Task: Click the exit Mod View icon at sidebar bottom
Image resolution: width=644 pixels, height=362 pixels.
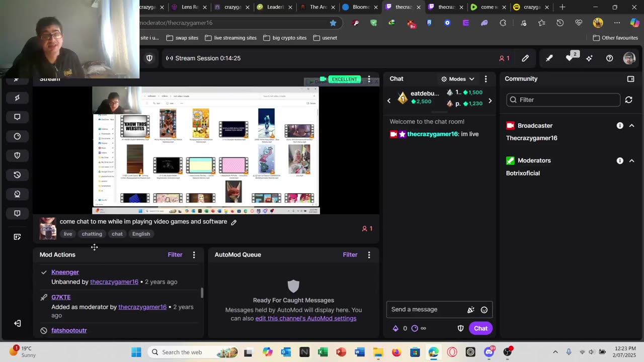Action: (17, 323)
